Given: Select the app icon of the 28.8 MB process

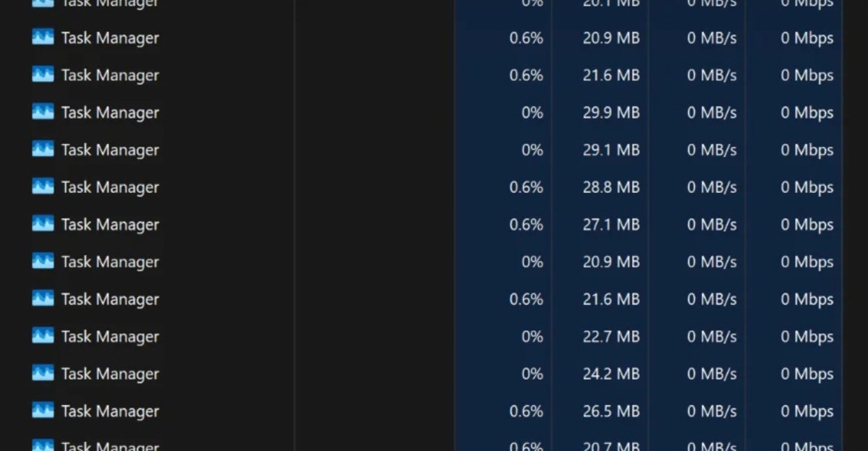Looking at the screenshot, I should click(x=43, y=186).
